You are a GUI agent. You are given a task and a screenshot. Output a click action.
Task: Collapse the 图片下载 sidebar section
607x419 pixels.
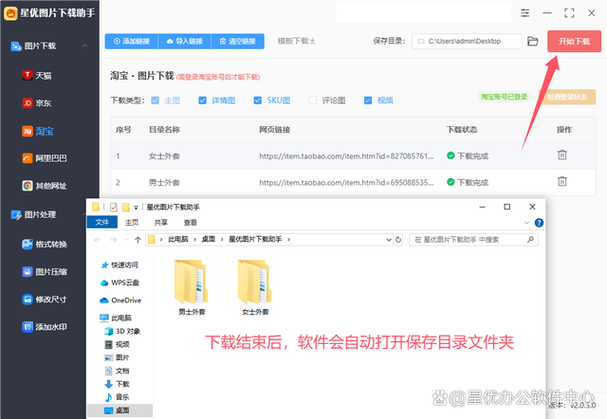tap(85, 46)
